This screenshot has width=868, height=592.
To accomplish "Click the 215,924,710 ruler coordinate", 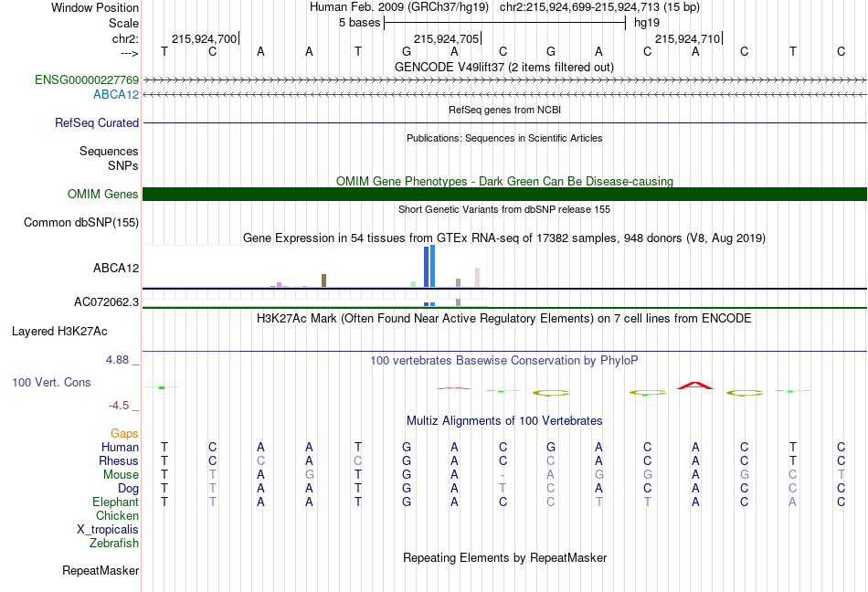I will pos(687,38).
